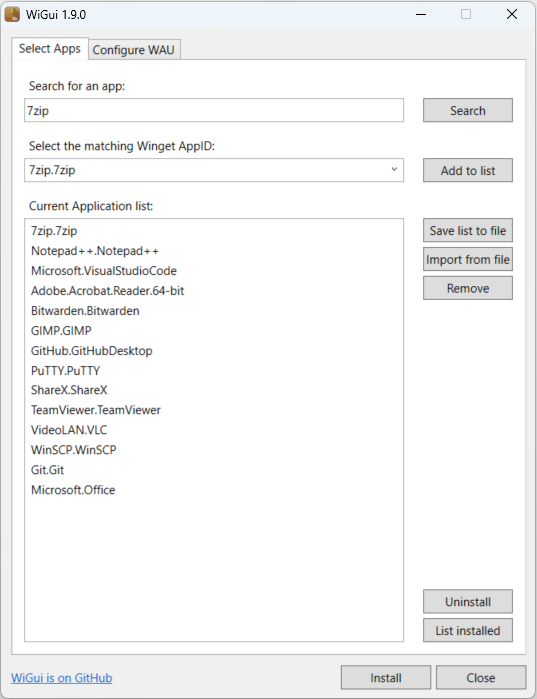
Task: Click the Uninstall button
Action: coord(467,602)
